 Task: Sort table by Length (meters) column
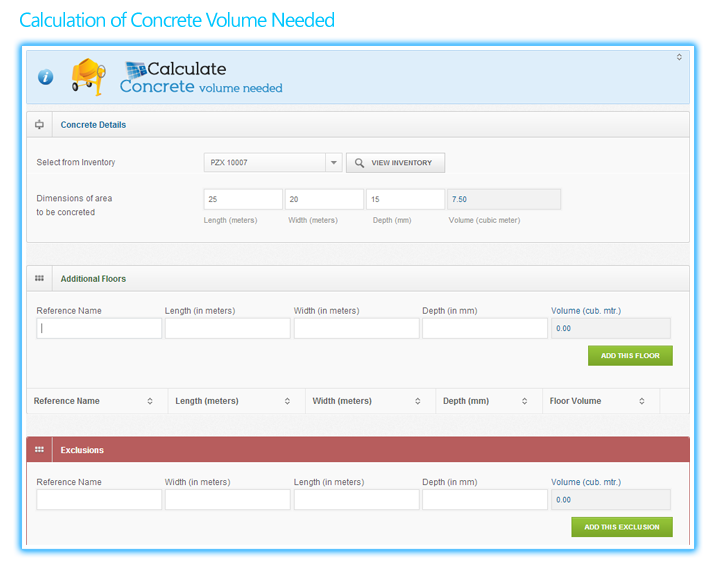click(x=287, y=401)
